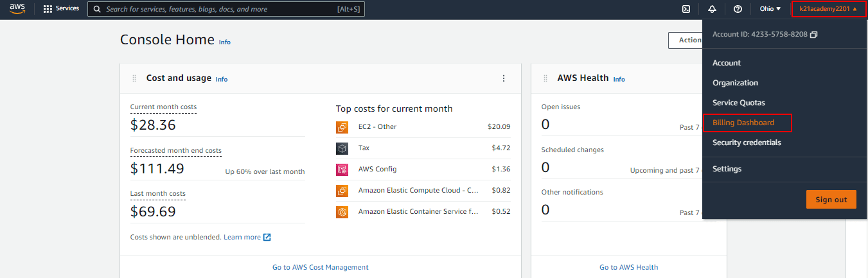Click the Services label in top bar

[67, 9]
